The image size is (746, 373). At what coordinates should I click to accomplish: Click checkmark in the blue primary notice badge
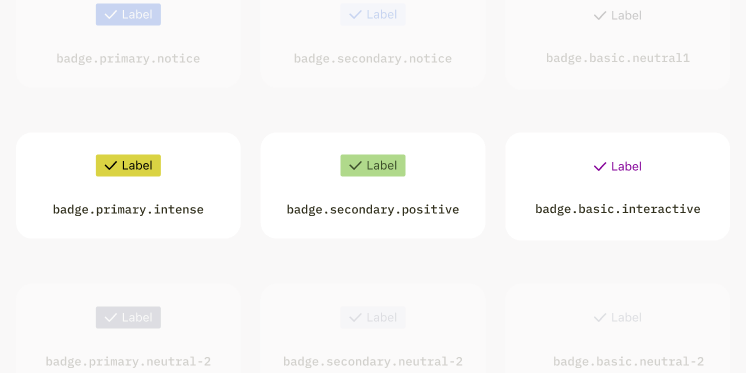point(111,15)
